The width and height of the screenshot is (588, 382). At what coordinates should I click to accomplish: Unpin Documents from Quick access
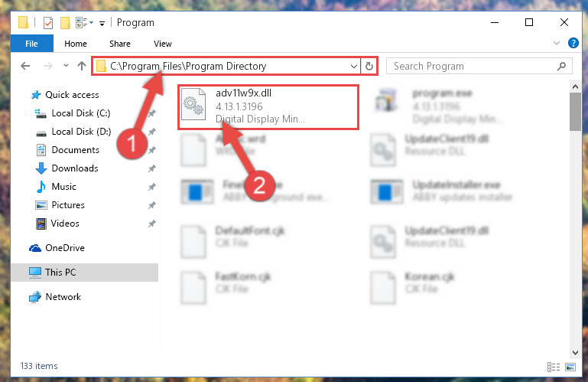pyautogui.click(x=152, y=150)
